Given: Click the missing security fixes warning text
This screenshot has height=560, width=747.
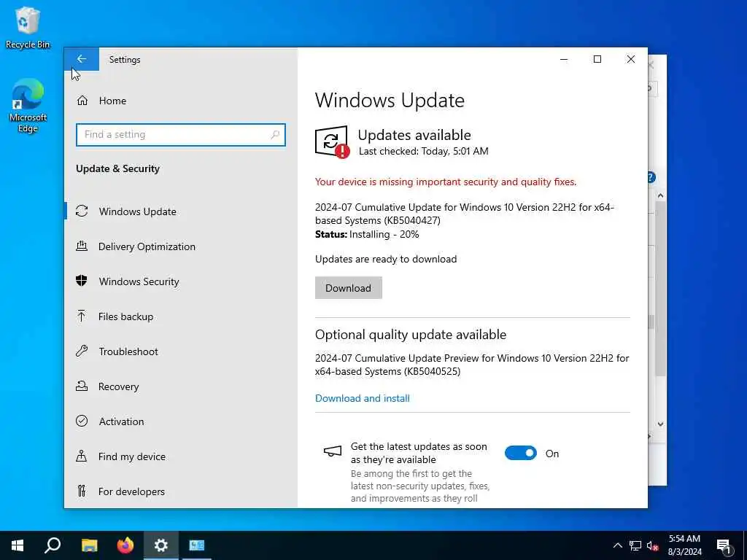Looking at the screenshot, I should click(446, 182).
